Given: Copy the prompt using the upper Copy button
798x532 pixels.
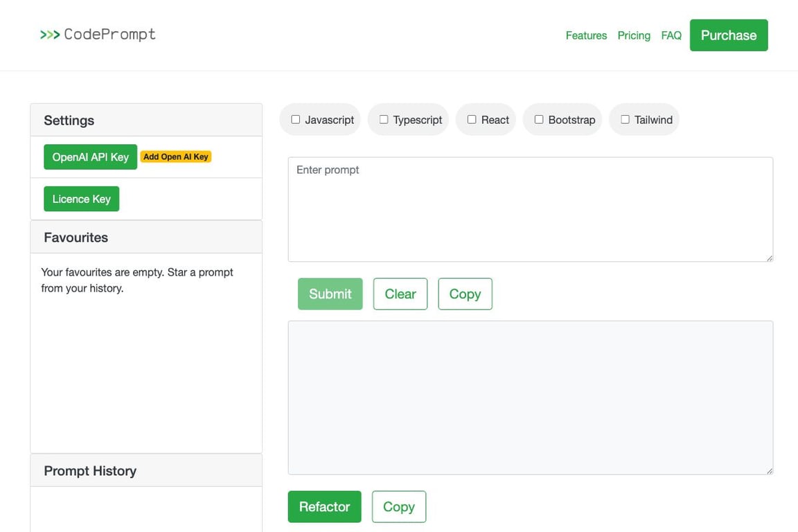Looking at the screenshot, I should 465,294.
